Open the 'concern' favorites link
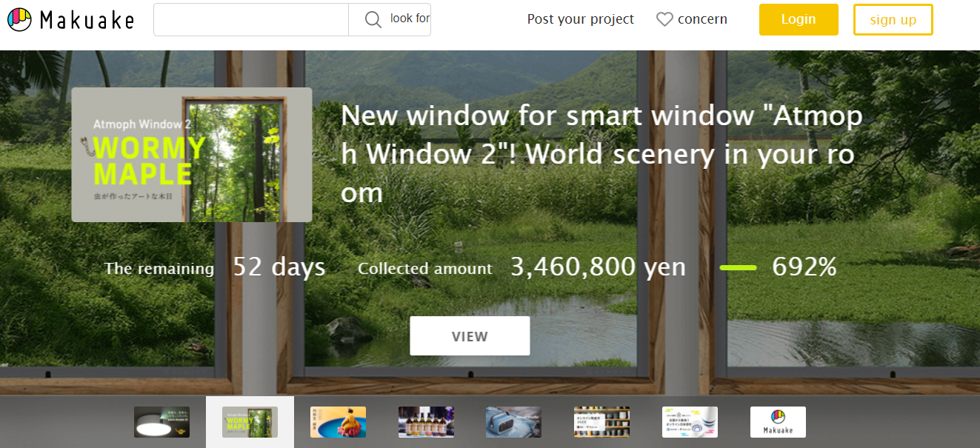 pos(702,19)
